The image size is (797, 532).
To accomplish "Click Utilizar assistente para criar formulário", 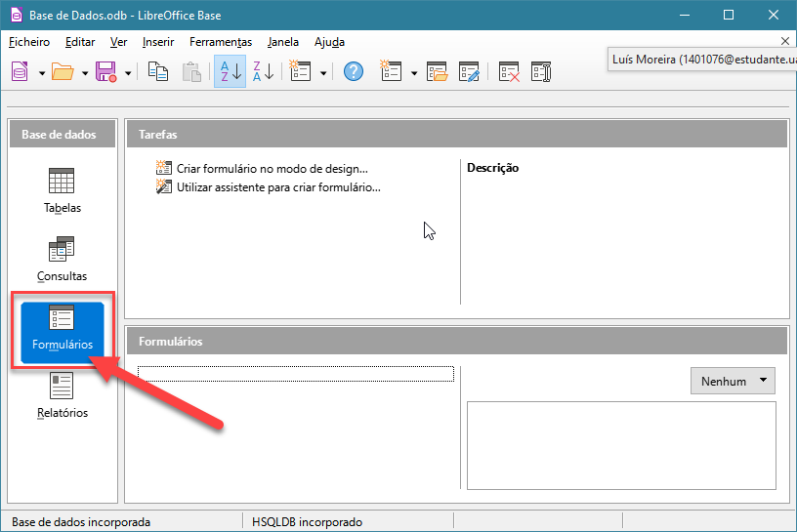I will (277, 187).
